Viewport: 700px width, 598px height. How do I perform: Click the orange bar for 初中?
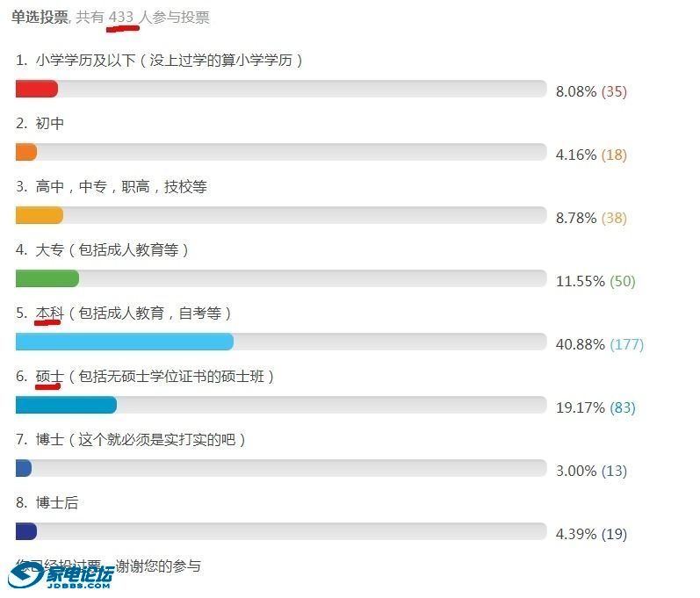coord(26,152)
